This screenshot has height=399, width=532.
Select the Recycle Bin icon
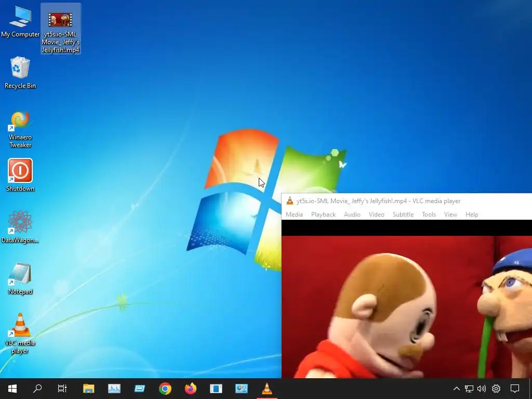[20, 73]
